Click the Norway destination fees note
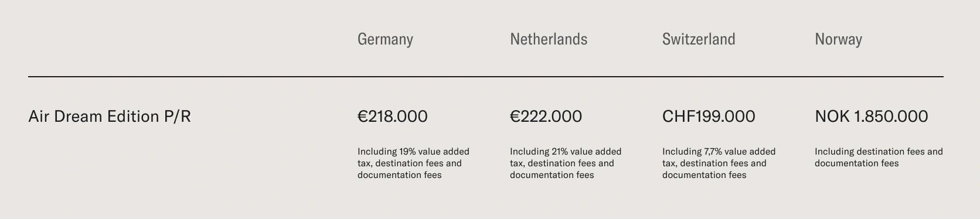This screenshot has height=219, width=980. 879,158
